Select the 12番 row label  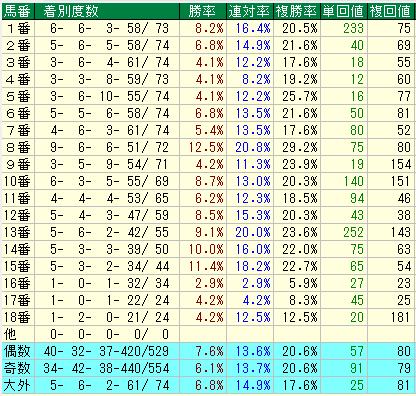(17, 216)
